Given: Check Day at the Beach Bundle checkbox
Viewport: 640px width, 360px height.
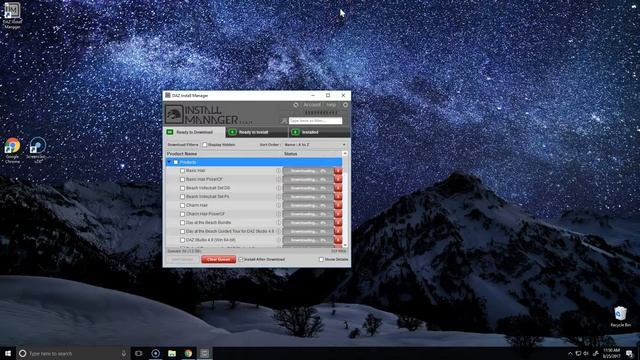Looking at the screenshot, I should coord(182,223).
